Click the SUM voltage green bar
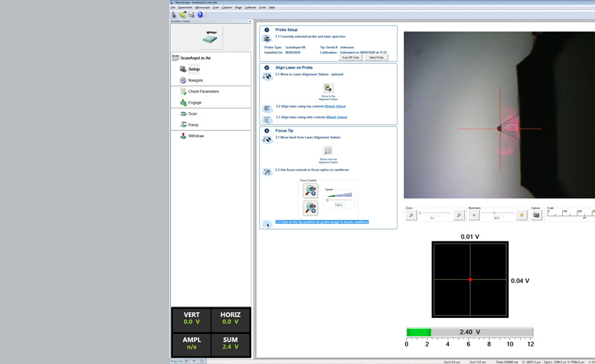 click(419, 332)
